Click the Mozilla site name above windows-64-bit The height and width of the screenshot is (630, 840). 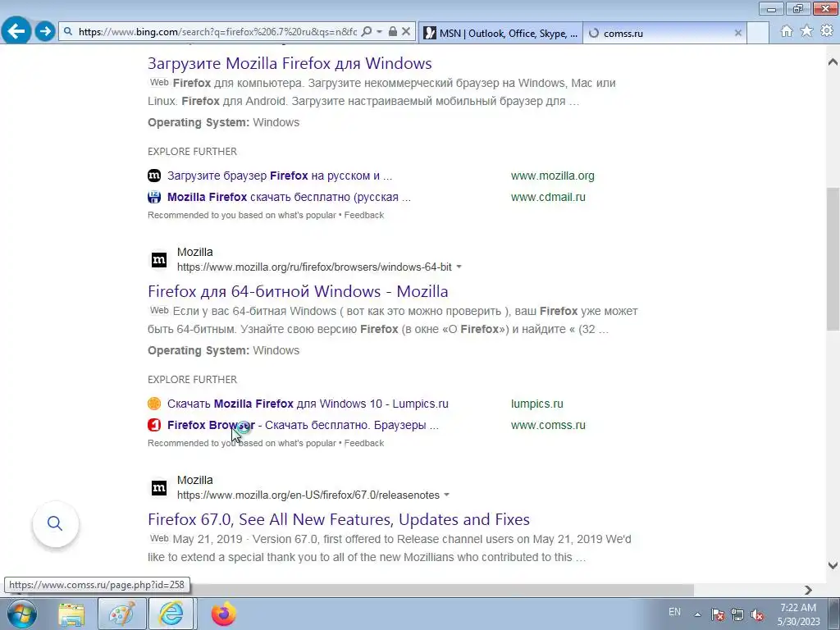pyautogui.click(x=195, y=252)
